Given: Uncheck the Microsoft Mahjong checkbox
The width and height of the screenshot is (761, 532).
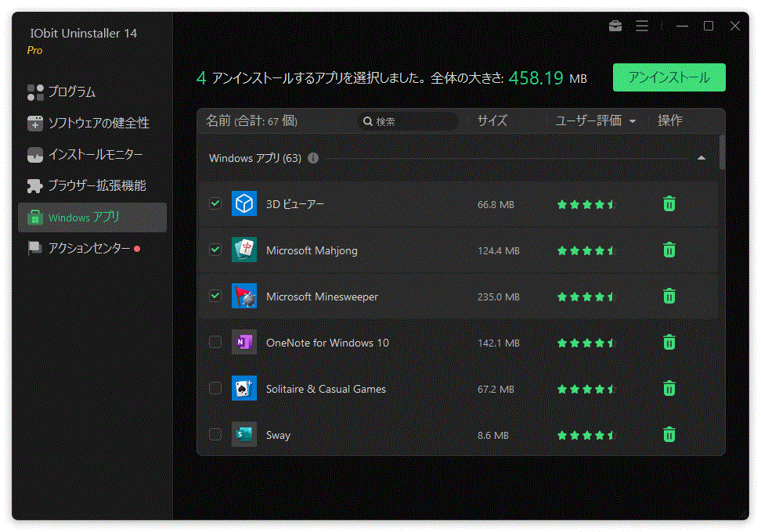Looking at the screenshot, I should click(215, 250).
